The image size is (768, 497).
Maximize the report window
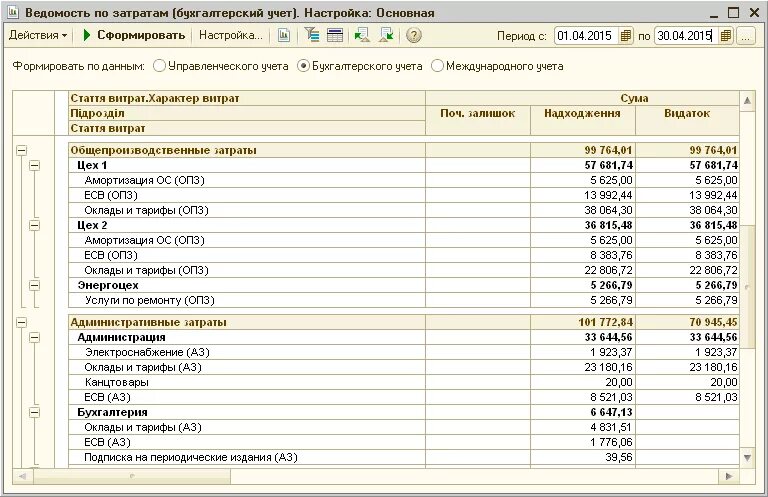point(733,13)
